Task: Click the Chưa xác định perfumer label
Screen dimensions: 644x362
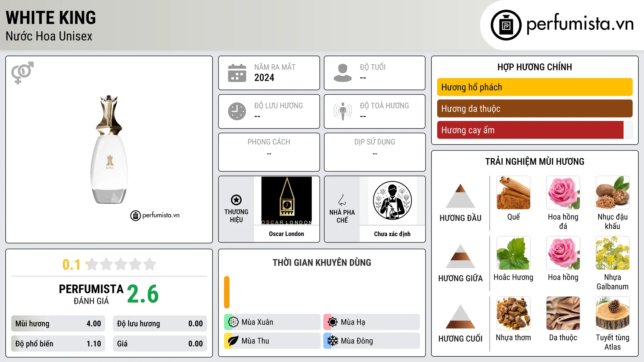Action: 392,234
